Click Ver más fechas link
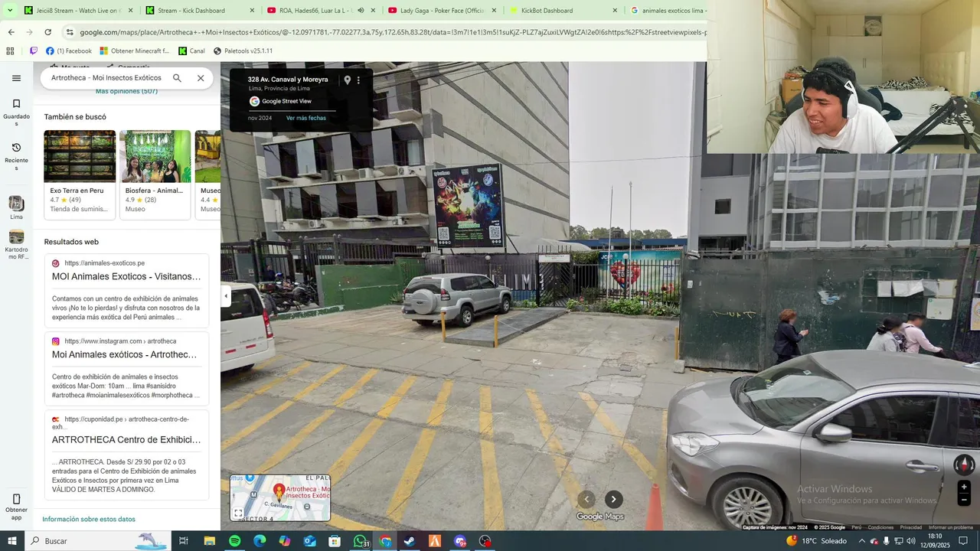Image resolution: width=980 pixels, height=551 pixels. coord(306,118)
